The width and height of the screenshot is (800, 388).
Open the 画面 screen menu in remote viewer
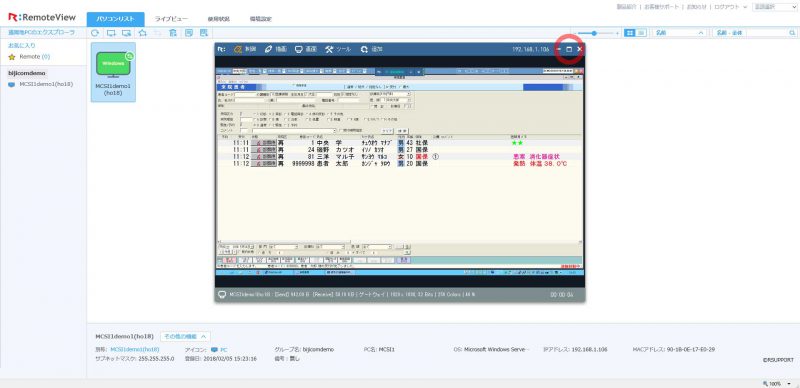306,50
